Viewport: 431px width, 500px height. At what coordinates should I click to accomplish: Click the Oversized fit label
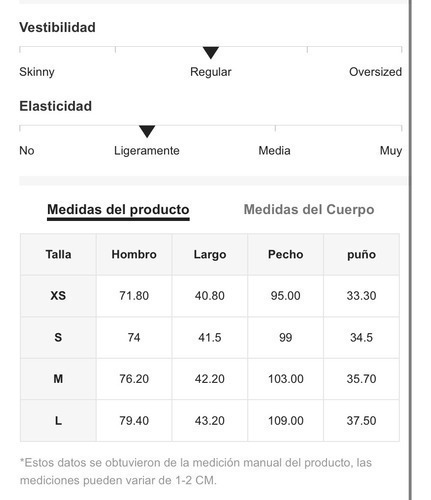pyautogui.click(x=375, y=72)
